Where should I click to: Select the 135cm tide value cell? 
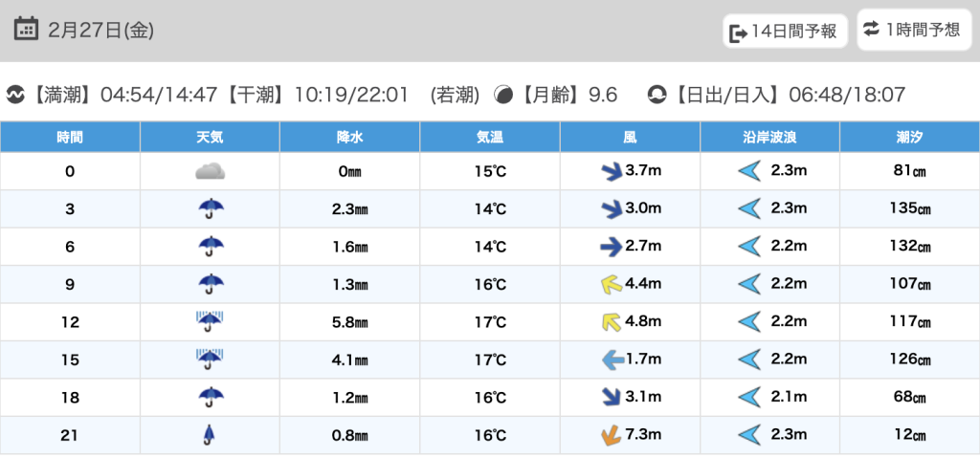point(909,209)
